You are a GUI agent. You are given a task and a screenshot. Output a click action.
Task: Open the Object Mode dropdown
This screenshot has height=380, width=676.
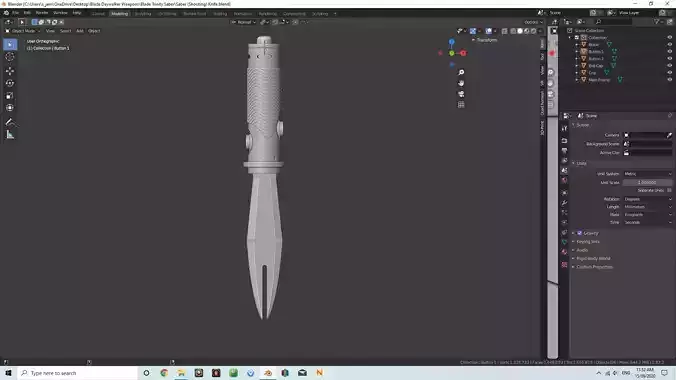23,31
